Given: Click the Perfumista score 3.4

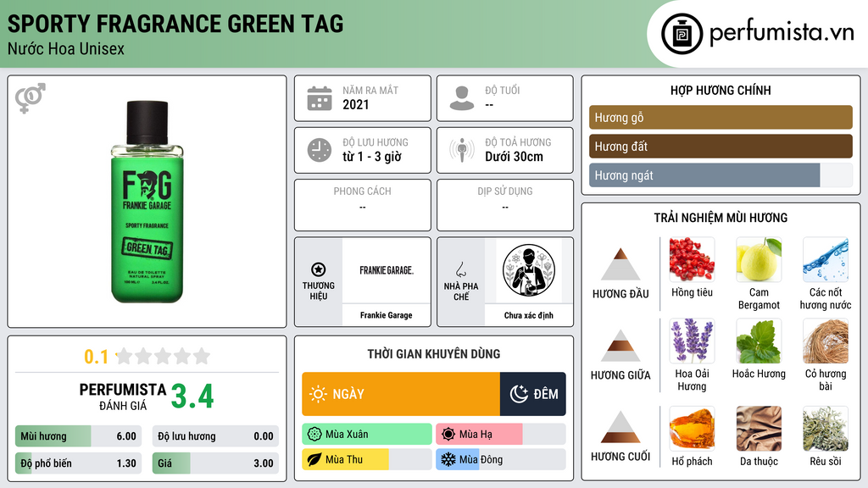Looking at the screenshot, I should [192, 396].
